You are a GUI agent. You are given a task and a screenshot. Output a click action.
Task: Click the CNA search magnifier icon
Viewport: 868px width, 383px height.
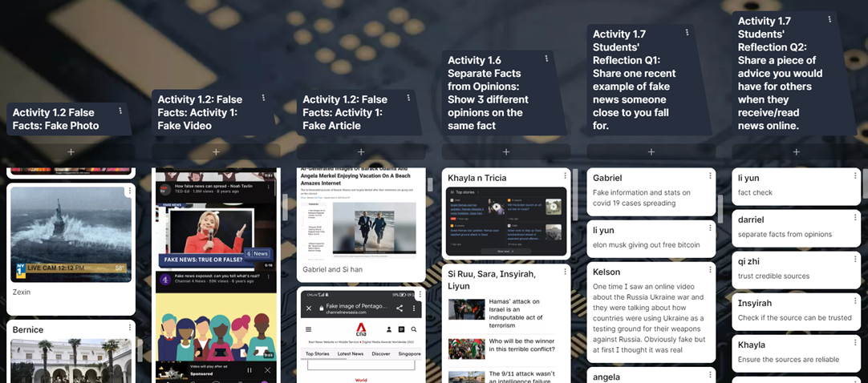(x=414, y=329)
